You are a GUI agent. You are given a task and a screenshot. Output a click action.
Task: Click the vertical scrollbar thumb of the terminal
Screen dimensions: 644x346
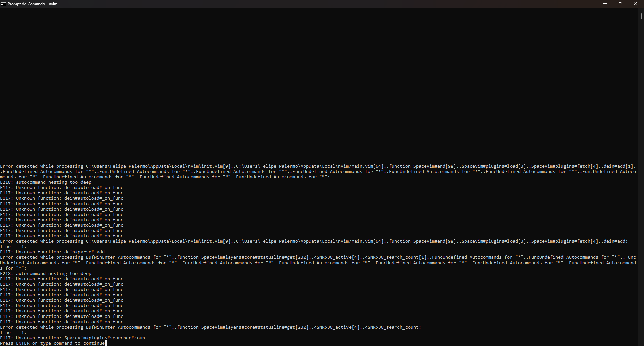(x=641, y=16)
